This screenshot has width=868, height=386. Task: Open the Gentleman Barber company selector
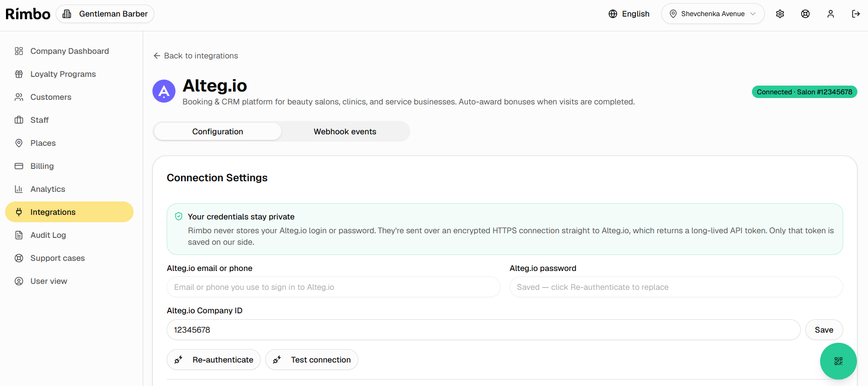point(105,14)
